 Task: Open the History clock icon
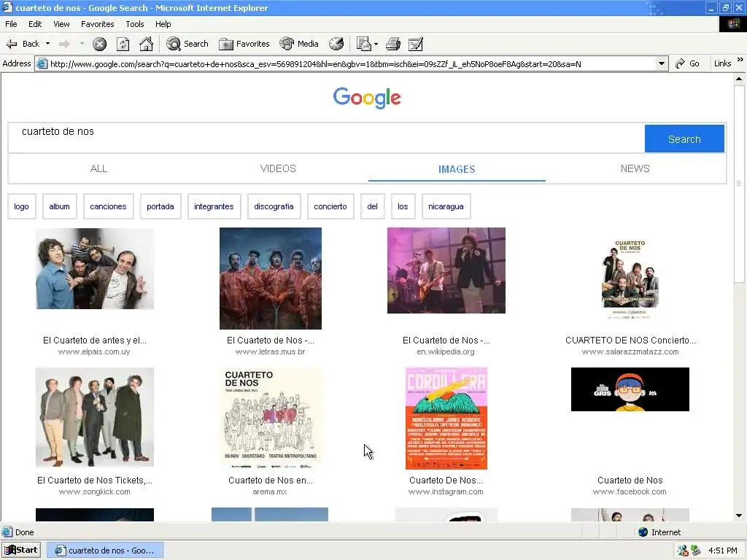336,44
